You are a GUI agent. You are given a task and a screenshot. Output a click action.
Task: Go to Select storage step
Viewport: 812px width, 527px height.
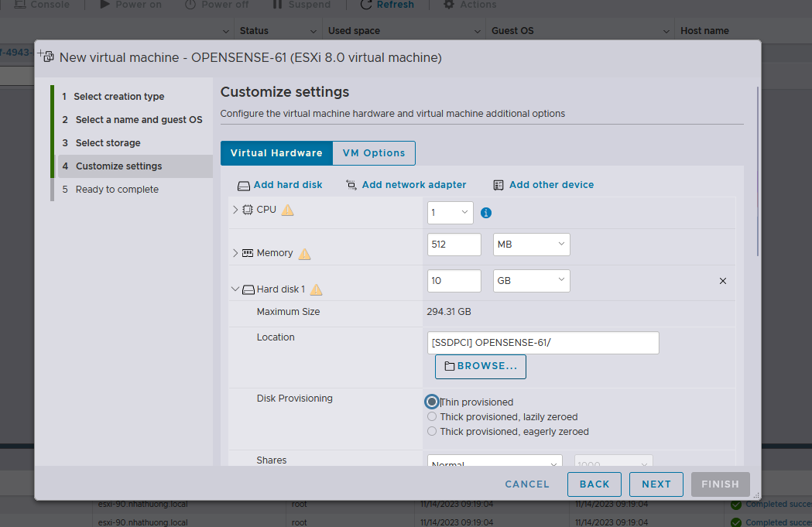108,143
